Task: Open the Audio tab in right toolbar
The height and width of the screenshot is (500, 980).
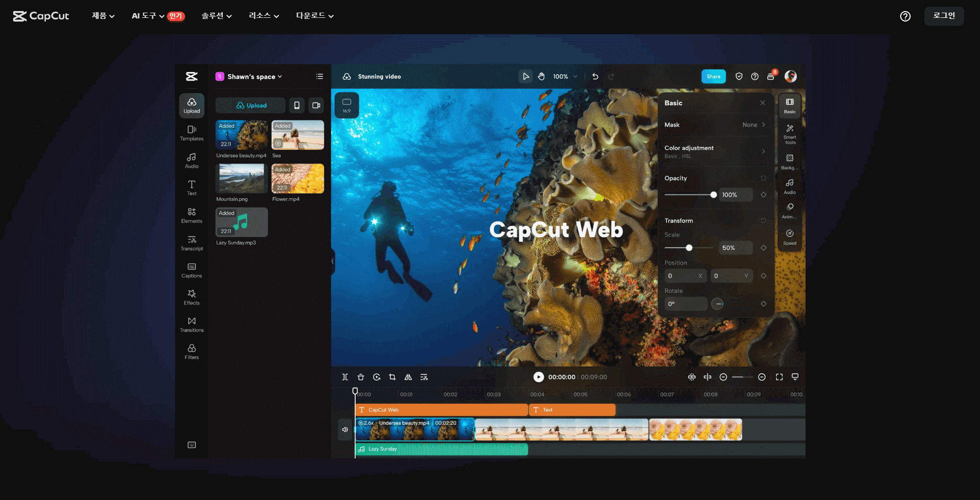Action: click(x=790, y=187)
